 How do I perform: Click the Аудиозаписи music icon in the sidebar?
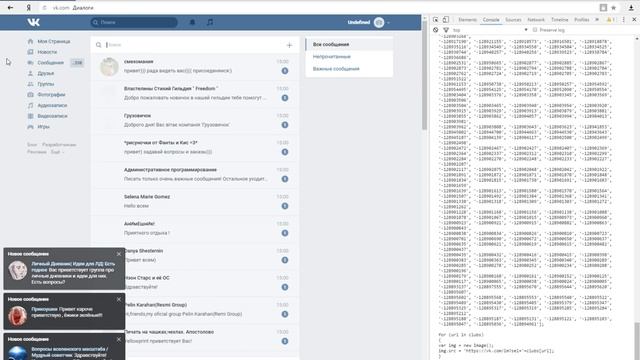point(30,105)
